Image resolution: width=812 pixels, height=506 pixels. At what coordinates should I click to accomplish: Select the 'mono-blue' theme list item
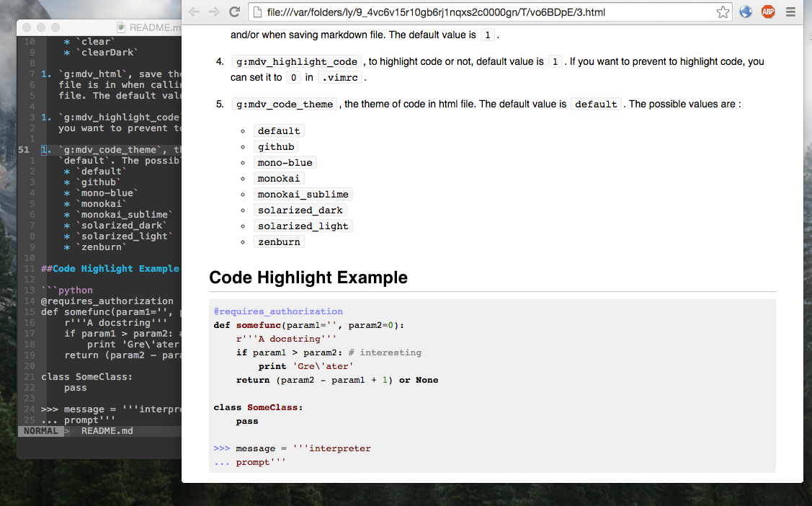[x=285, y=163]
